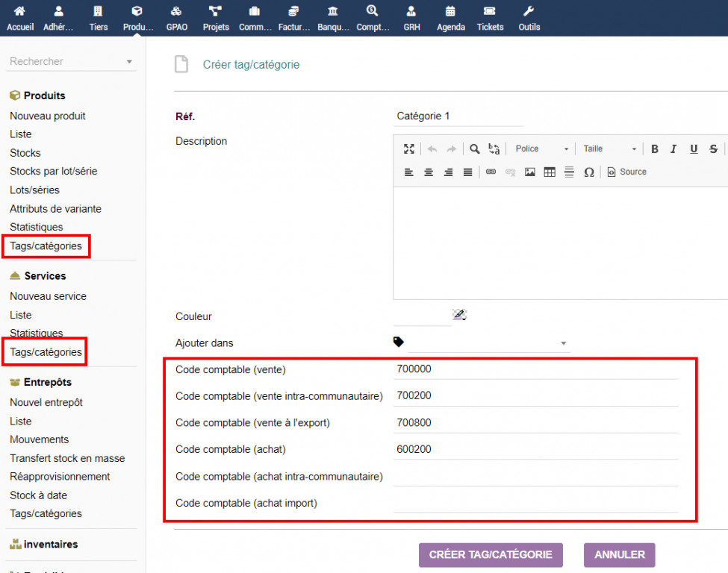Open the Couleur color picker
Screen dimensions: 728x573
click(x=459, y=315)
